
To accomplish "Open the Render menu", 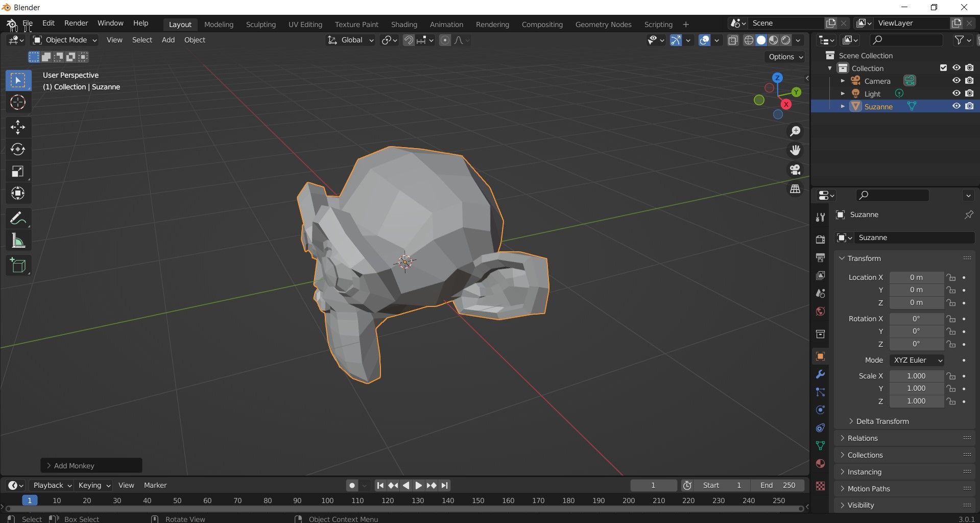I will point(76,22).
